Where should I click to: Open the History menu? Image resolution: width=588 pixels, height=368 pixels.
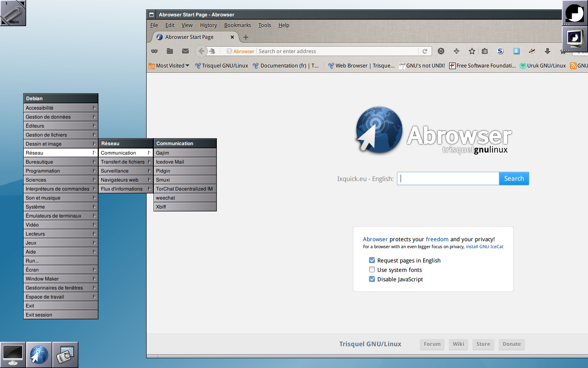(208, 25)
